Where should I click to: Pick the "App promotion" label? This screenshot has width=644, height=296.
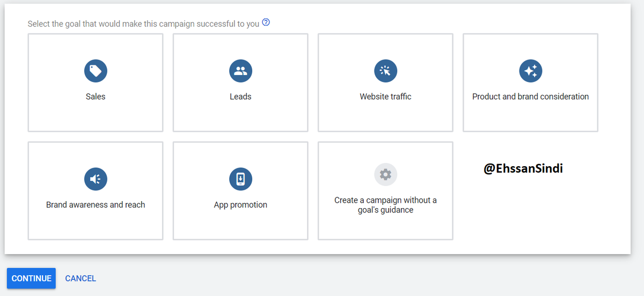click(240, 205)
